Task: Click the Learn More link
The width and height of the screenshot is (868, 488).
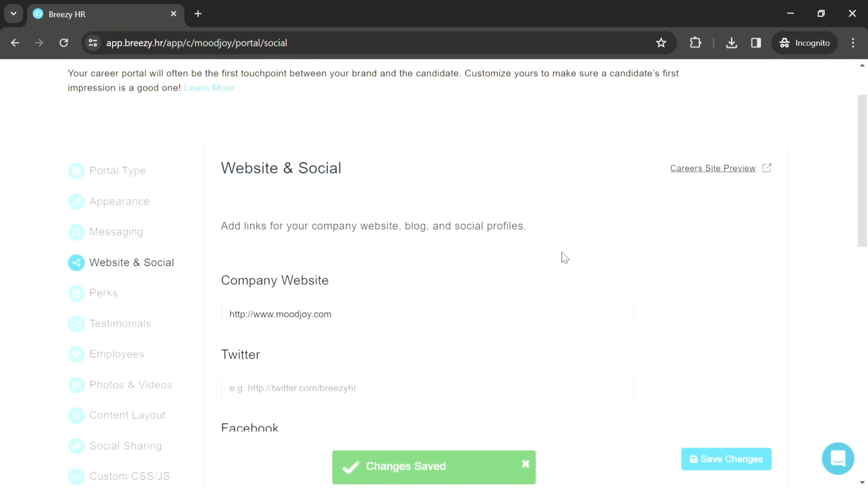Action: coord(209,88)
